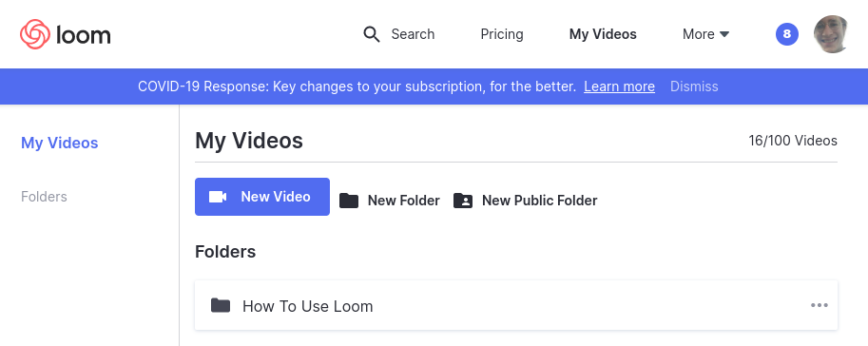Open the notifications badge showing 8
Viewport: 868px width, 346px height.
click(x=786, y=34)
